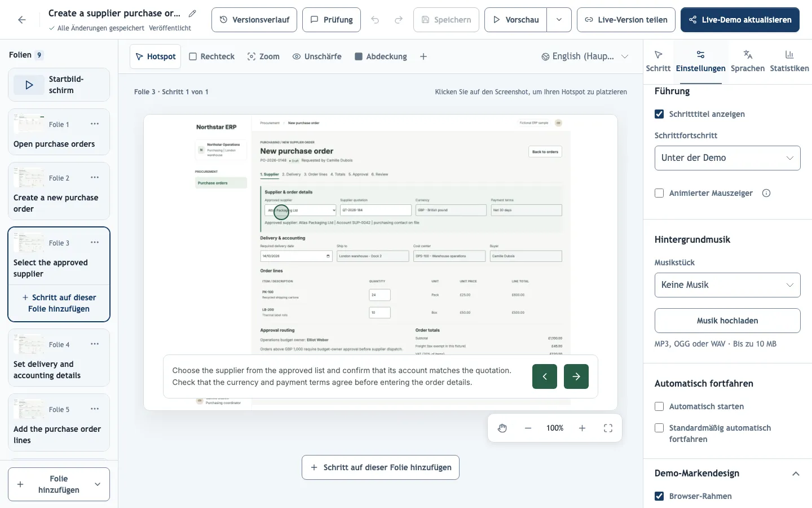Check Standardmäßig automatisch fortfahren

[x=659, y=428]
